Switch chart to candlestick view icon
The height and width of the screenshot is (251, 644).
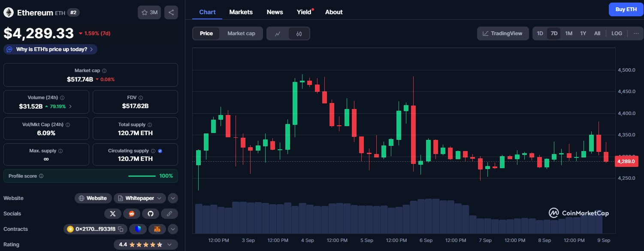(x=299, y=33)
